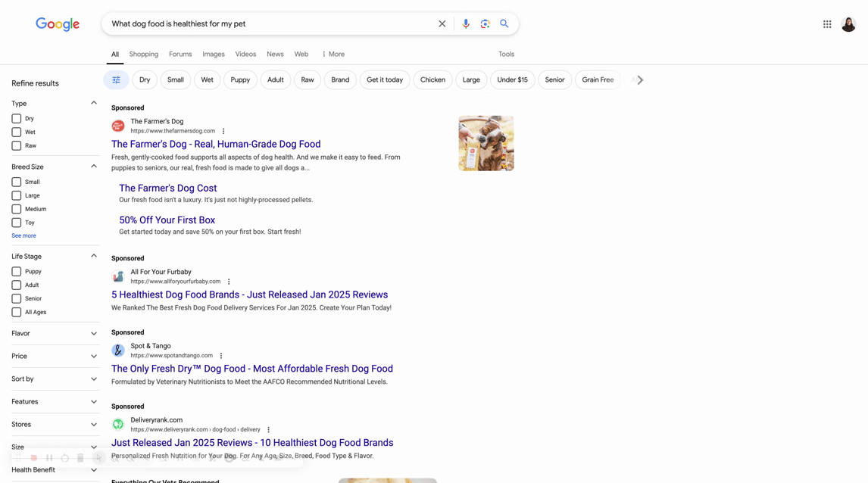868x483 pixels.
Task: Switch to the Forums tab
Action: (x=180, y=55)
